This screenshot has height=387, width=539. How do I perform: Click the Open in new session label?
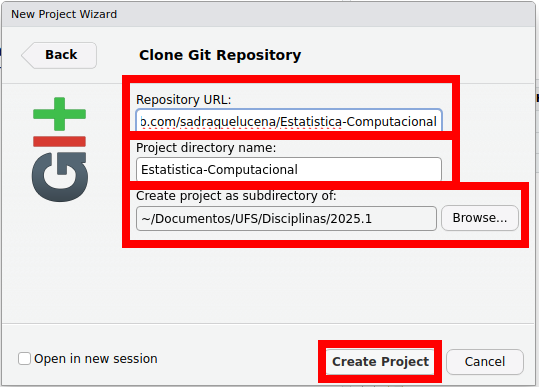96,358
